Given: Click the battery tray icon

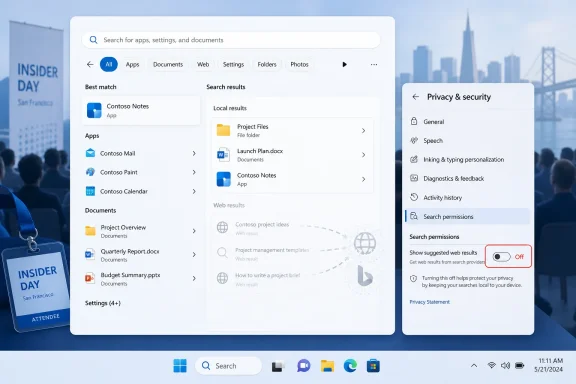Looking at the screenshot, I should coord(519,365).
